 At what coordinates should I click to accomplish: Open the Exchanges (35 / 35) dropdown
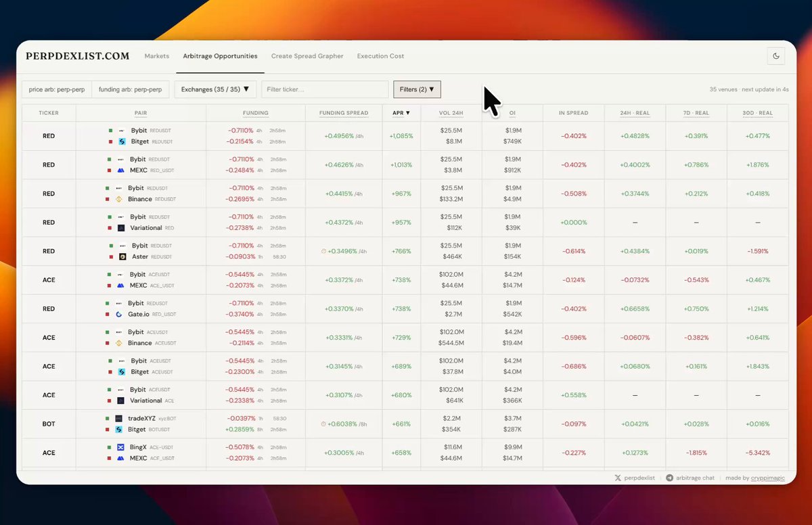coord(215,89)
